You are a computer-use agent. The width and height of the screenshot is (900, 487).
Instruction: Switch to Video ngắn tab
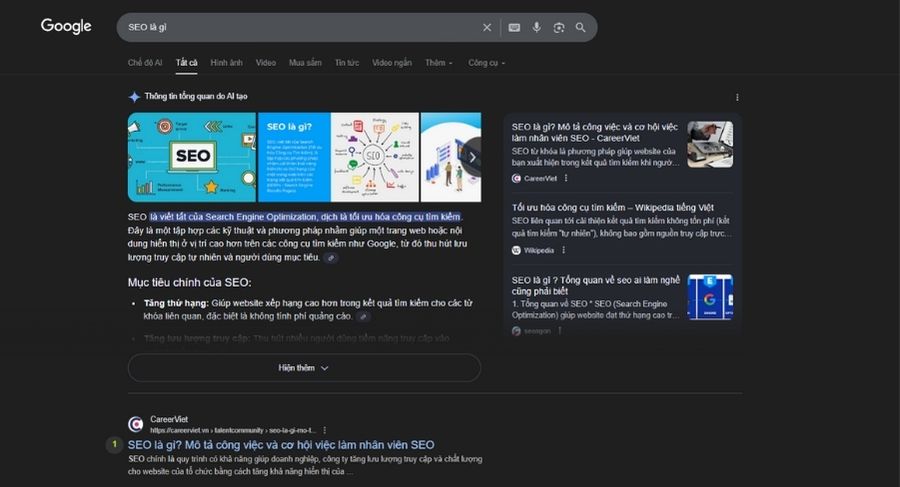391,63
